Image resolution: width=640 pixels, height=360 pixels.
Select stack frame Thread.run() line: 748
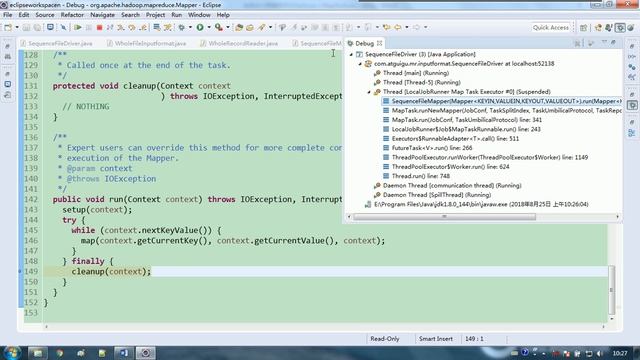point(420,176)
